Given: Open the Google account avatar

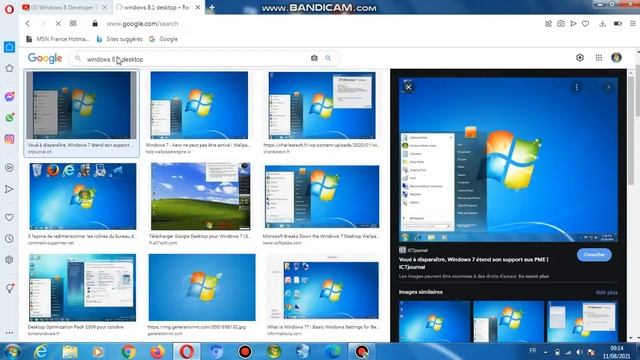Looking at the screenshot, I should pyautogui.click(x=616, y=58).
